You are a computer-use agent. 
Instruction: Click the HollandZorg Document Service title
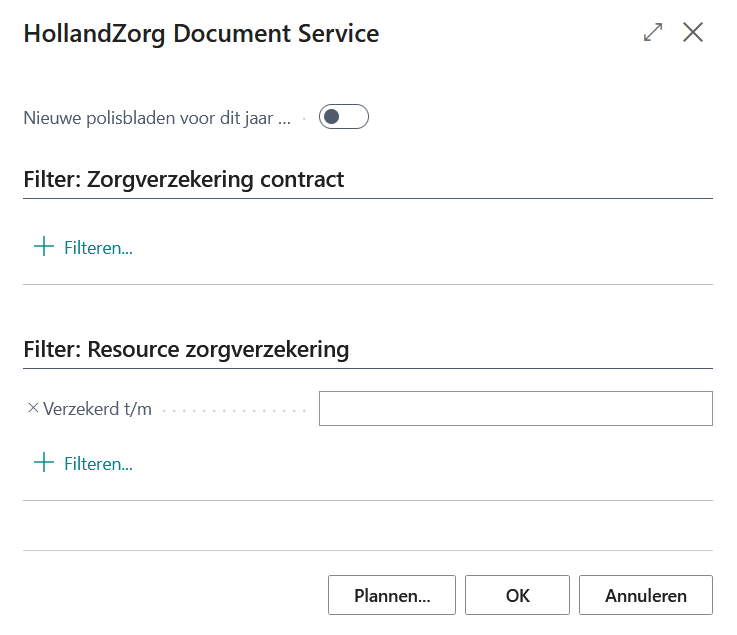[201, 33]
